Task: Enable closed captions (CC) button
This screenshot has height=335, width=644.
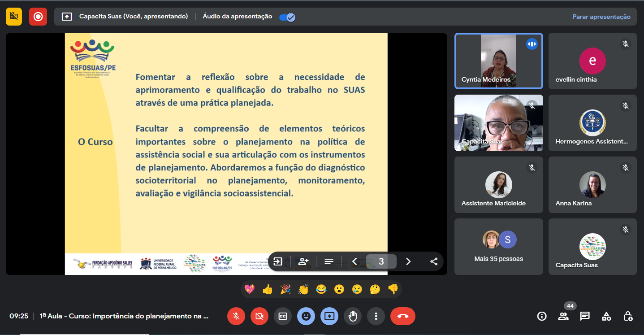Action: click(x=283, y=316)
